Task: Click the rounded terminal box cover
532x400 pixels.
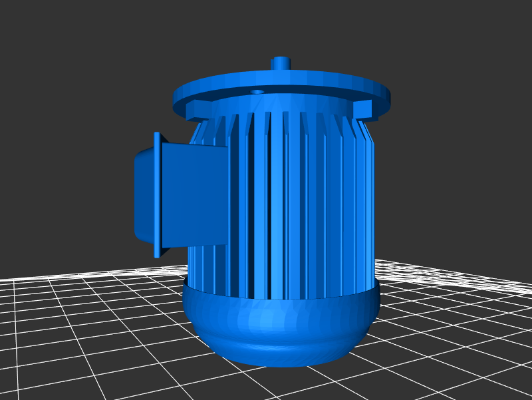Action: pos(143,193)
